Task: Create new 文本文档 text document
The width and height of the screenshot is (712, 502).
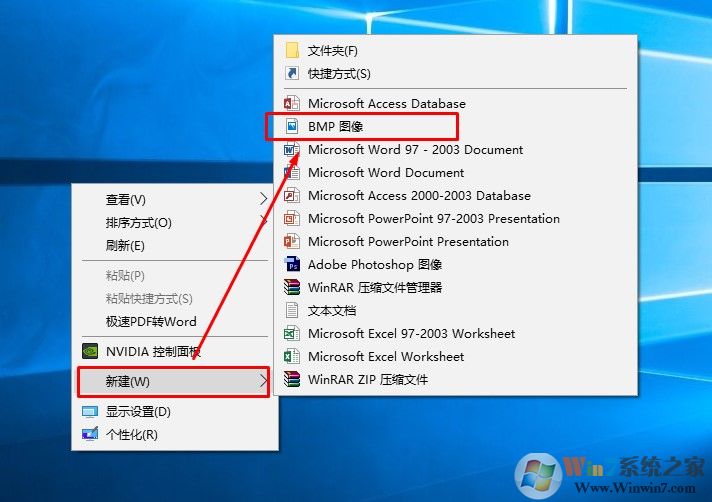Action: 455,310
